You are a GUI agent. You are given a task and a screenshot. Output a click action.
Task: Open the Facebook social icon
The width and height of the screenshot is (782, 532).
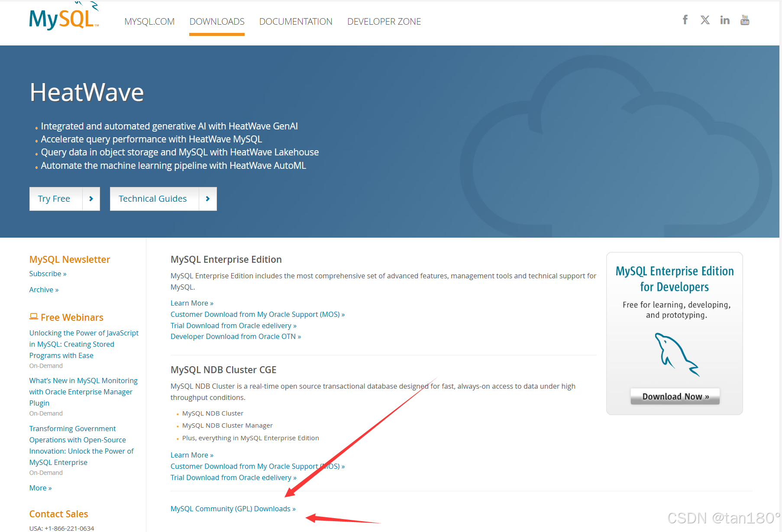(685, 20)
